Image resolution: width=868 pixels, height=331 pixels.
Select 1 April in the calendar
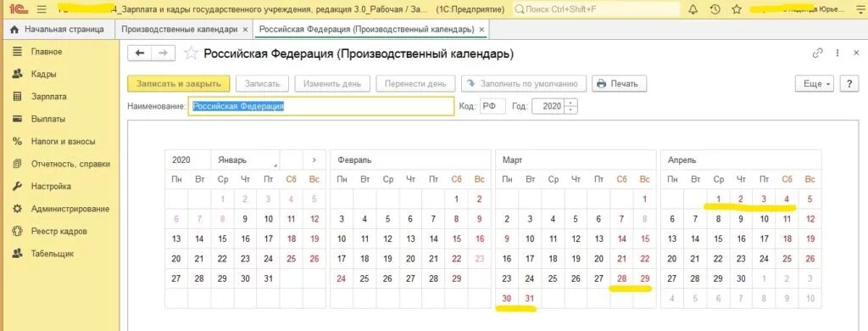click(718, 199)
